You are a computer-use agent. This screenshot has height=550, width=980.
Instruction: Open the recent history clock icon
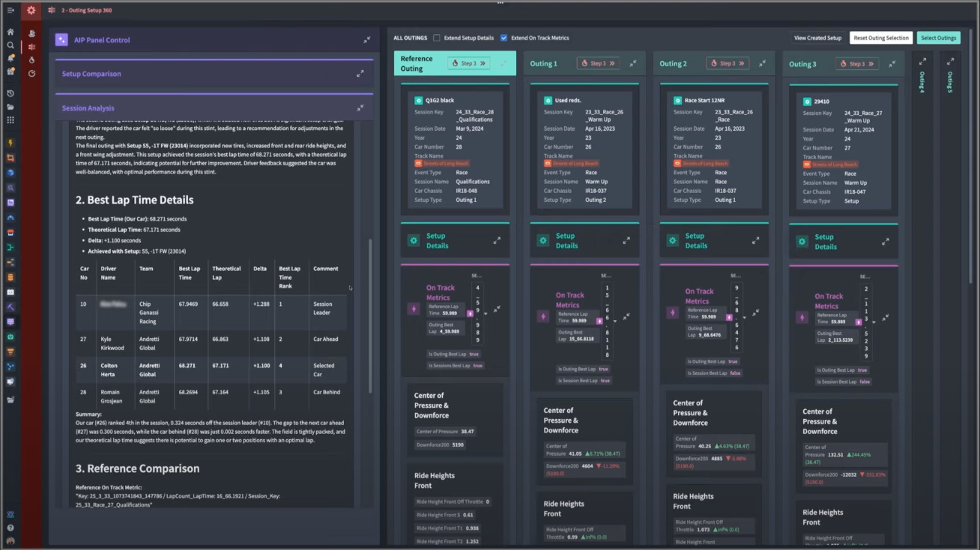click(x=10, y=93)
